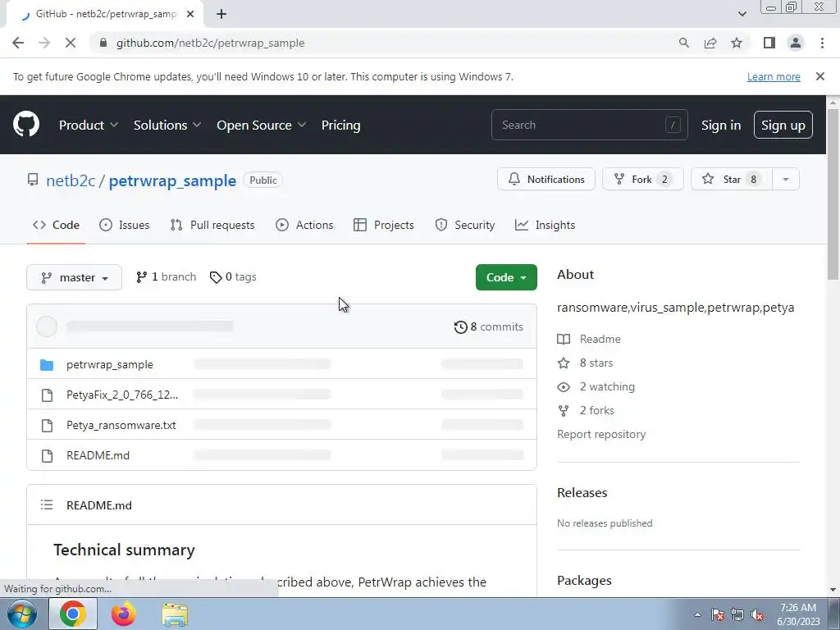This screenshot has height=630, width=840.
Task: Switch to the Code tab
Action: (x=57, y=225)
